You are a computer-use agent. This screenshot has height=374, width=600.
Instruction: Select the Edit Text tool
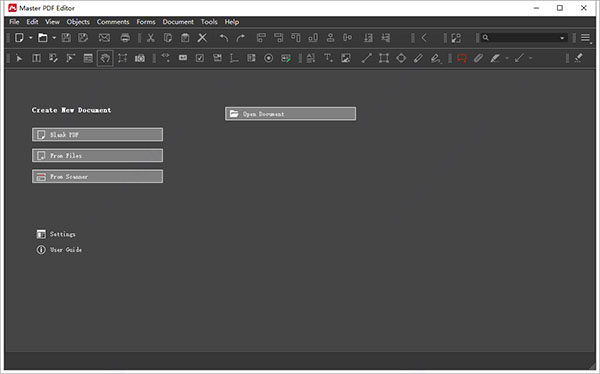(x=36, y=58)
